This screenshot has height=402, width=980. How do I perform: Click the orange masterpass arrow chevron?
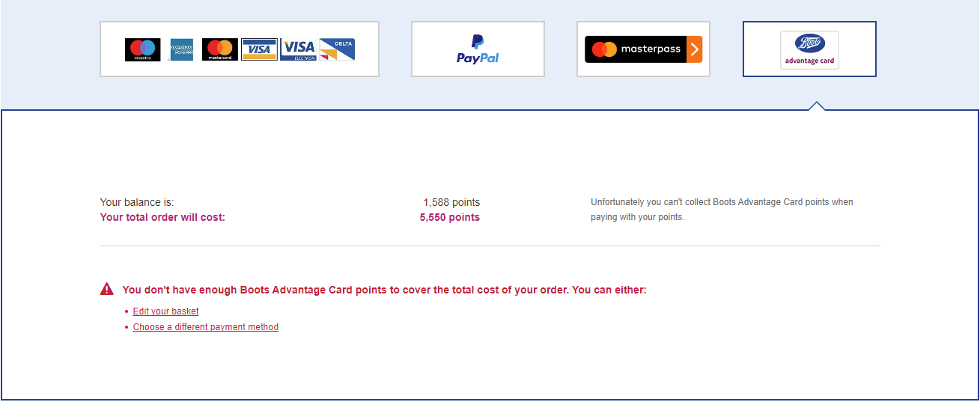[695, 49]
